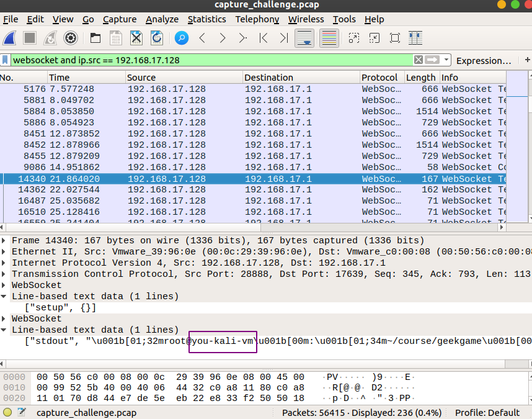Open the recent filters dropdown arrow
The image size is (532, 419).
coord(445,60)
